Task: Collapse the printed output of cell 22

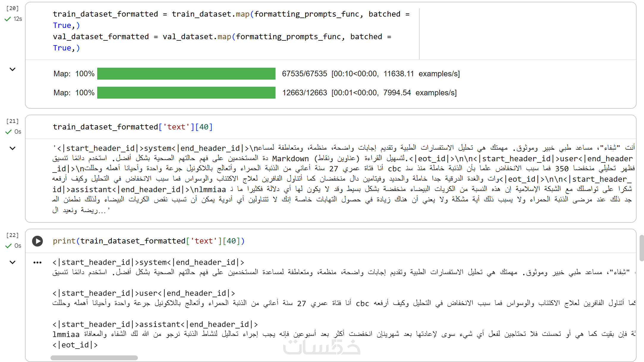Action: [x=12, y=262]
